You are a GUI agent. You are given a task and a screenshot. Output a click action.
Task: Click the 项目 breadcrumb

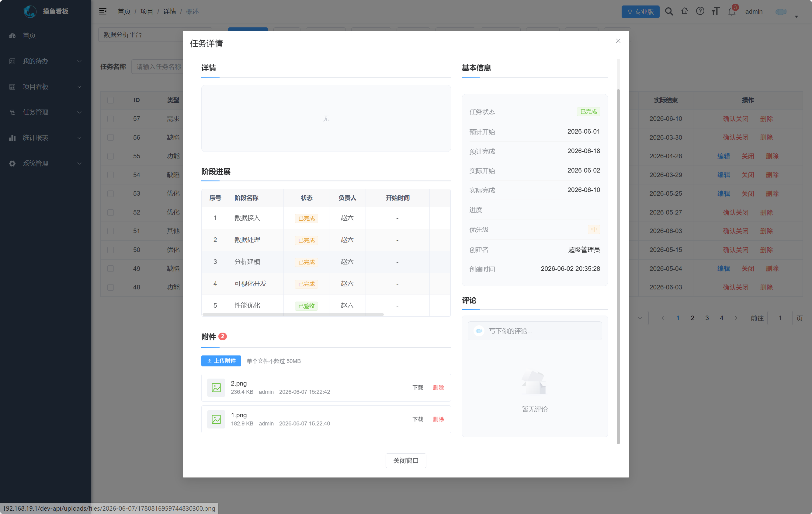tap(147, 12)
